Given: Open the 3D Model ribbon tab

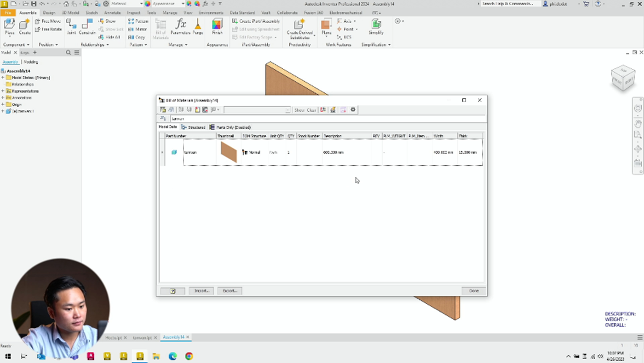Looking at the screenshot, I should pos(71,13).
